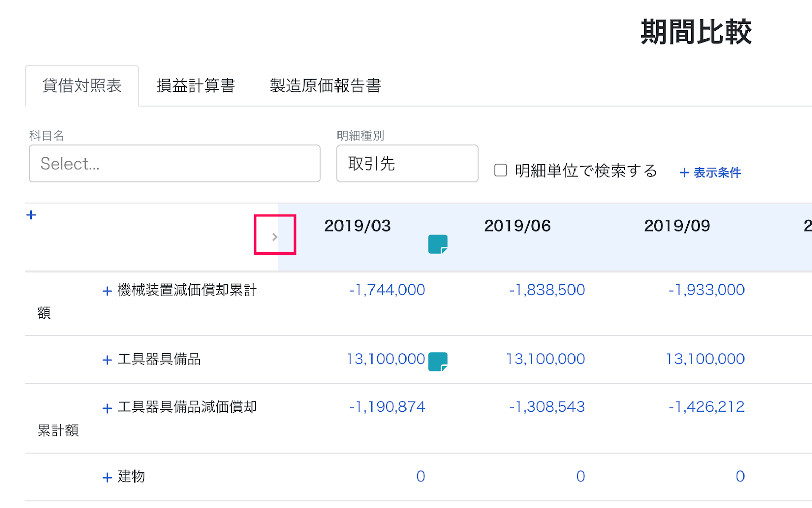Open -1,308,543 value link
The height and width of the screenshot is (508, 812).
(x=547, y=407)
